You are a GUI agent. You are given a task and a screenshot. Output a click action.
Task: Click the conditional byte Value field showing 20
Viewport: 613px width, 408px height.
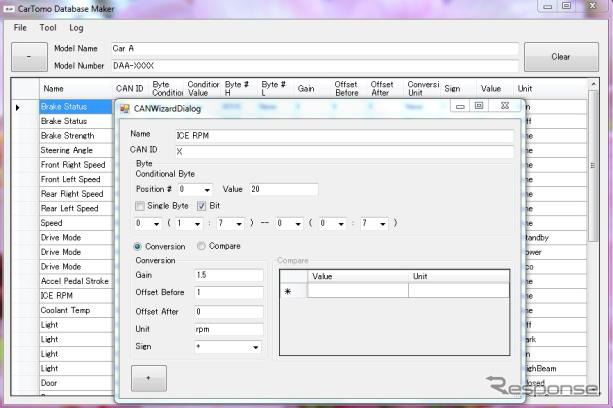(283, 189)
